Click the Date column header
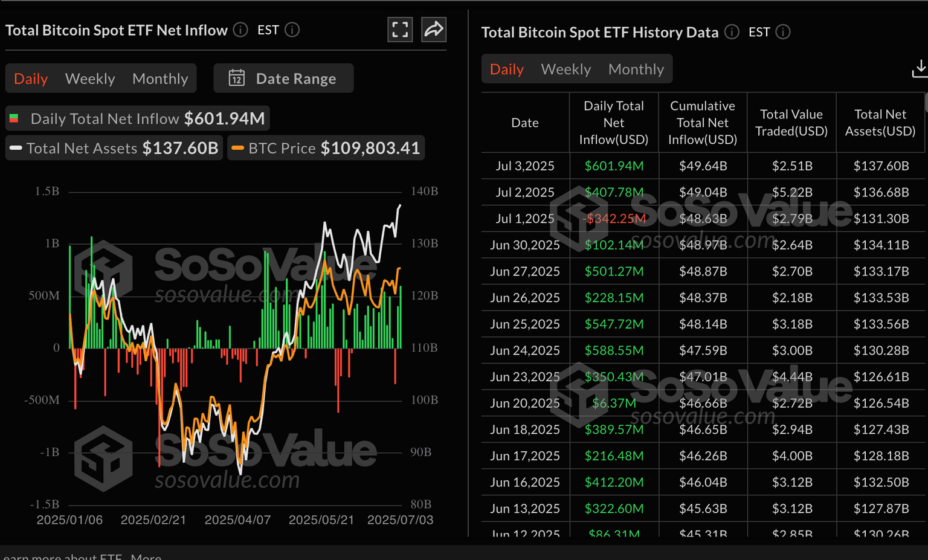 pyautogui.click(x=525, y=123)
